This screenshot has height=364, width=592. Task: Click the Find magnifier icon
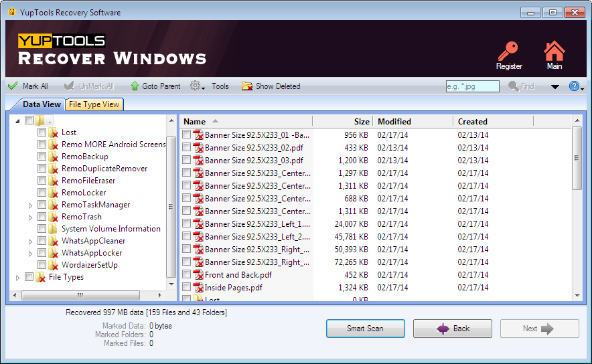pos(514,86)
